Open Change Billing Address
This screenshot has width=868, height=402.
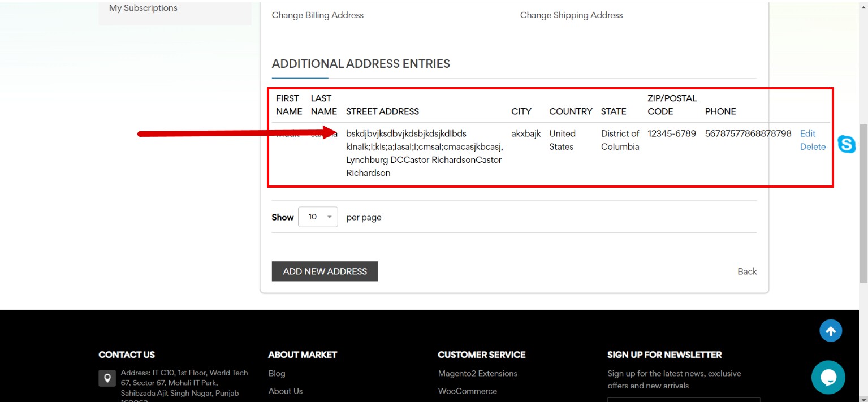coord(317,15)
